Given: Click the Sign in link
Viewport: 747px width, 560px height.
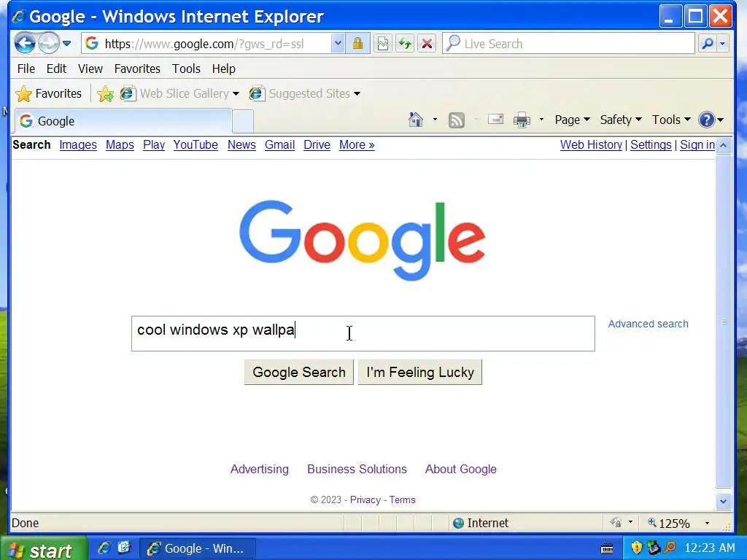Looking at the screenshot, I should tap(697, 145).
